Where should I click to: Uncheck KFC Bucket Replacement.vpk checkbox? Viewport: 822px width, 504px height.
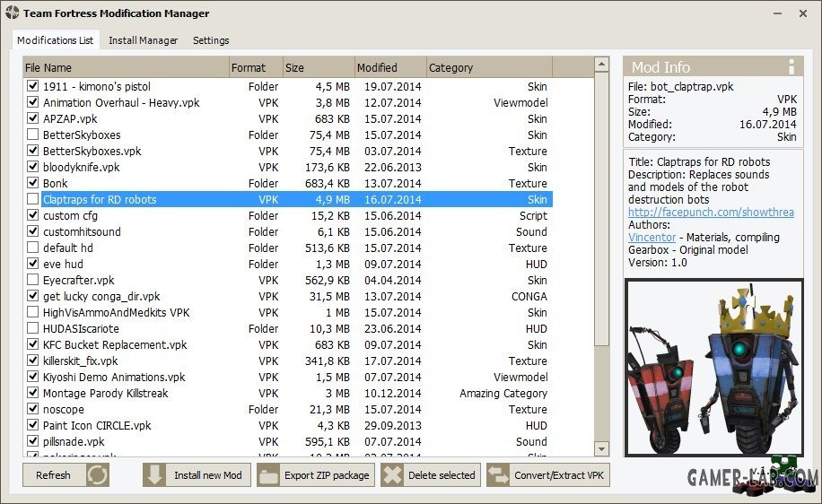point(32,344)
